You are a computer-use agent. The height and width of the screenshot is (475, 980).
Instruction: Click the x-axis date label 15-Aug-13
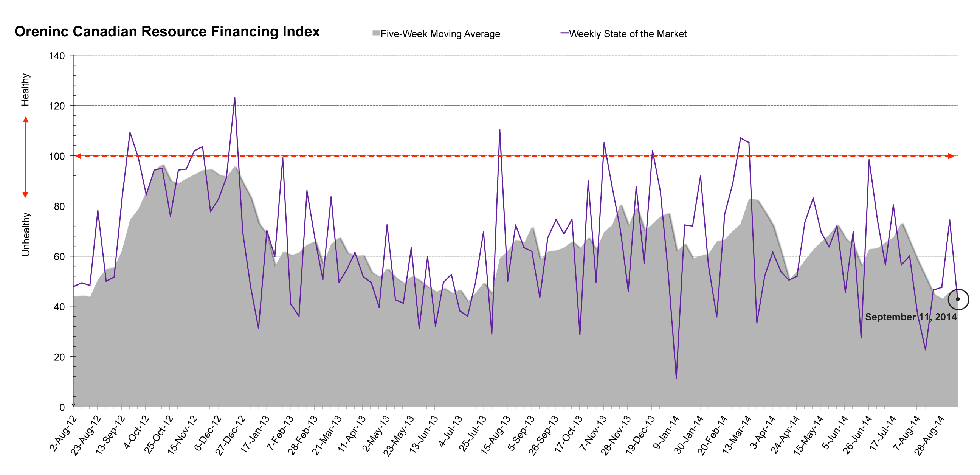click(495, 435)
